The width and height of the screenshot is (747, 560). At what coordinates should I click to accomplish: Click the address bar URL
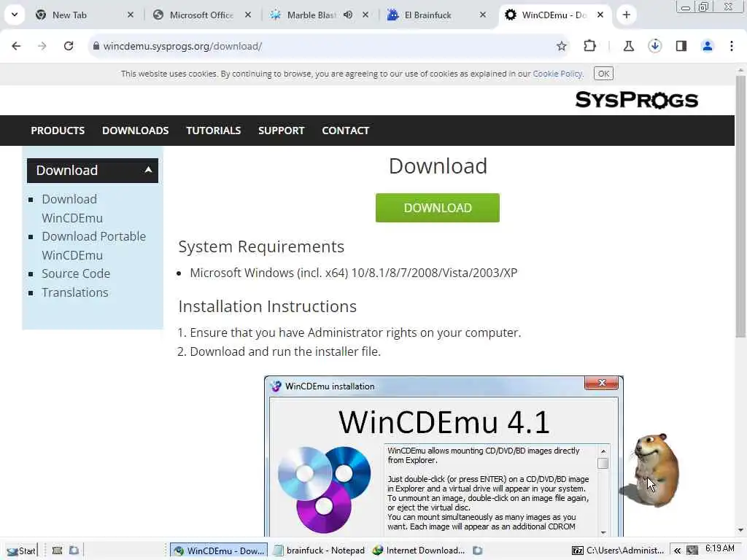pos(182,46)
